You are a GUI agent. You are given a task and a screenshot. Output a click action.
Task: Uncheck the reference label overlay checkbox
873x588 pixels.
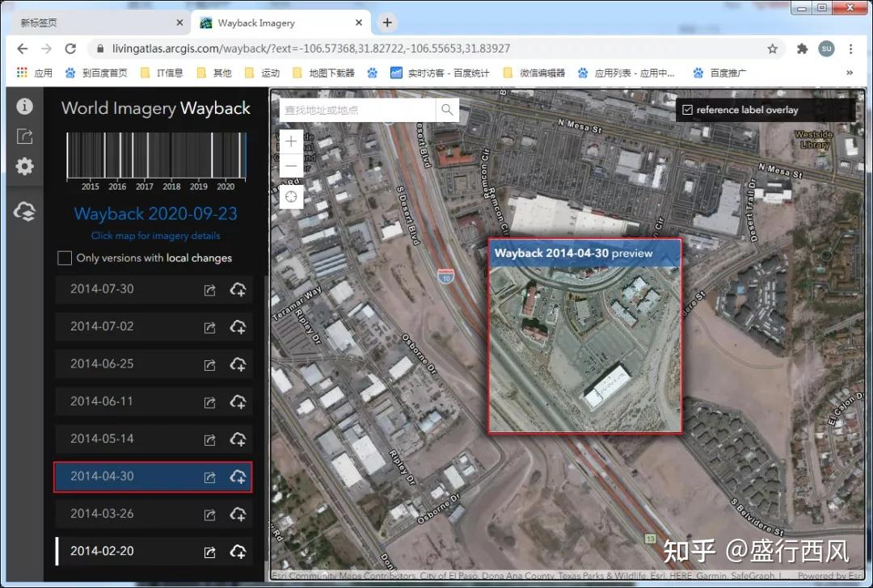686,109
